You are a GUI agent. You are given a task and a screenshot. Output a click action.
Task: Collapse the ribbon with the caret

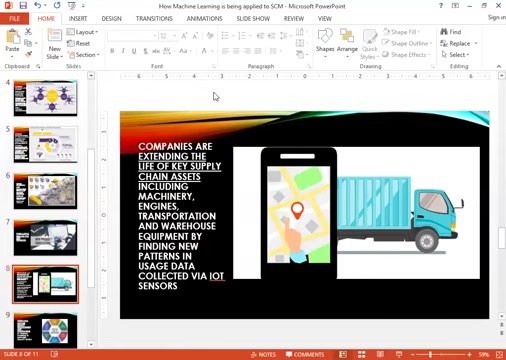499,66
